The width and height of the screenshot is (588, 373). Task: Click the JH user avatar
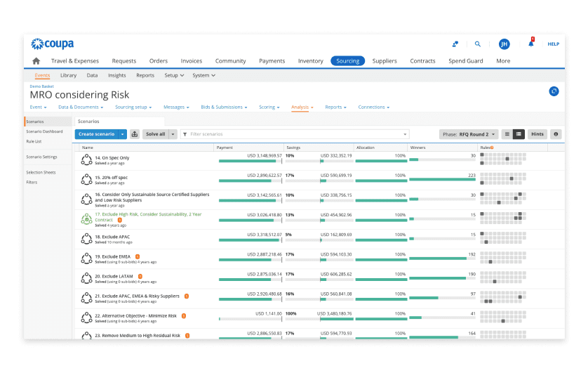point(504,44)
